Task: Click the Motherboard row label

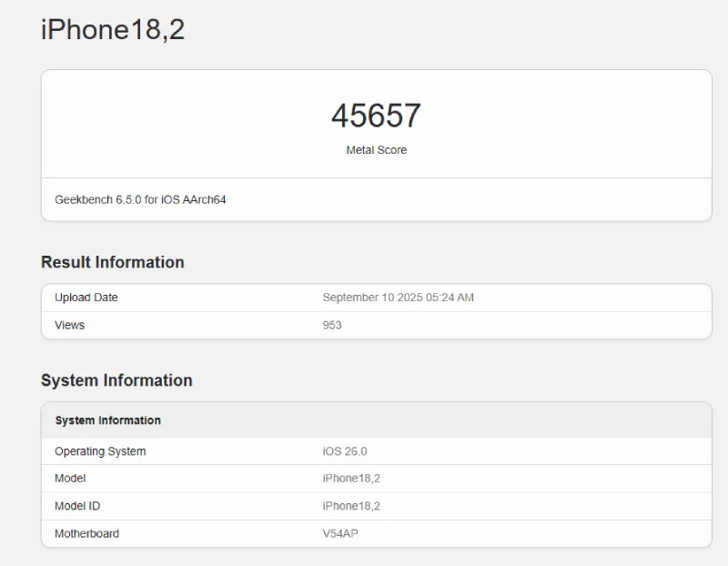Action: pyautogui.click(x=86, y=533)
